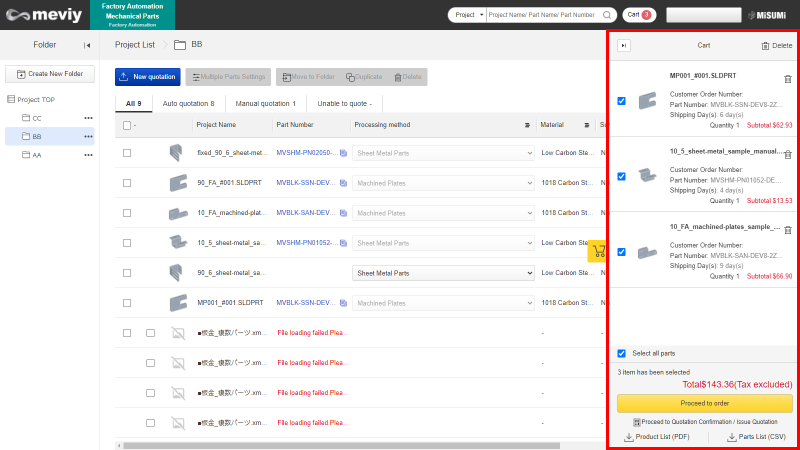This screenshot has height=450, width=800.
Task: Copy part number of fixed_90_6_sheet-metal row
Action: 343,153
